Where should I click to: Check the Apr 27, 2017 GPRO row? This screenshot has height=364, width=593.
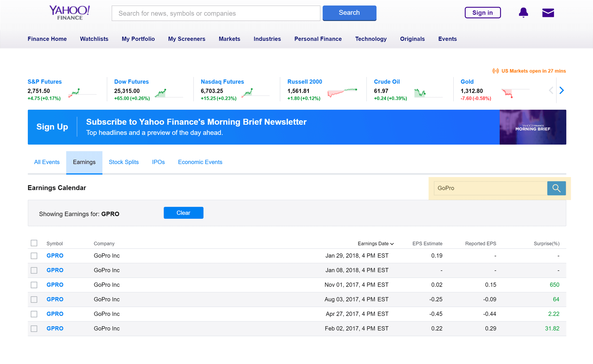[34, 314]
